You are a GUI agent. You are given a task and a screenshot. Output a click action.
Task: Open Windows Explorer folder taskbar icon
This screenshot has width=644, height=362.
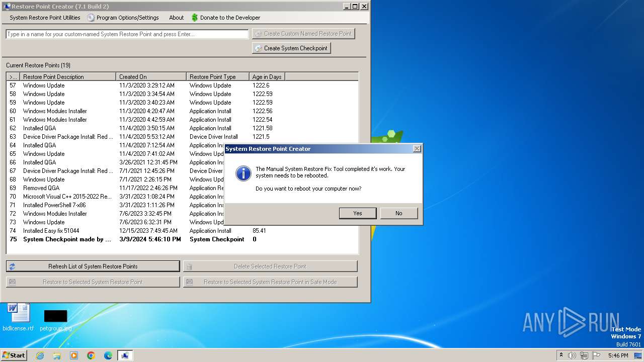(x=57, y=355)
